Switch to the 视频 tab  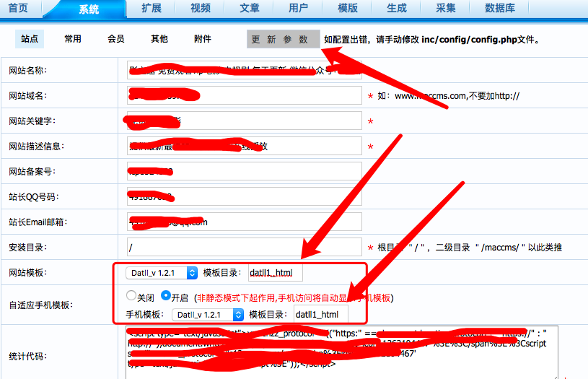[x=201, y=8]
